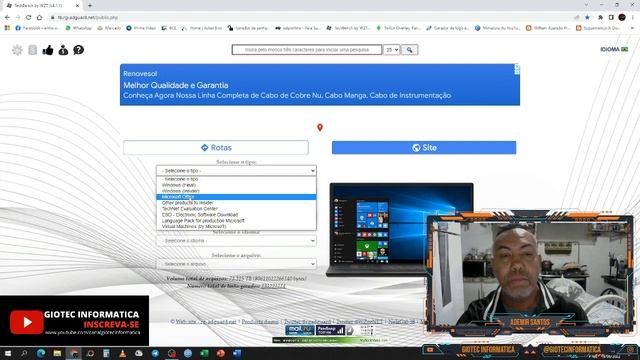
Task: Click the 'Melhor Qualidade e Garantia' ad headline
Action: click(x=176, y=85)
